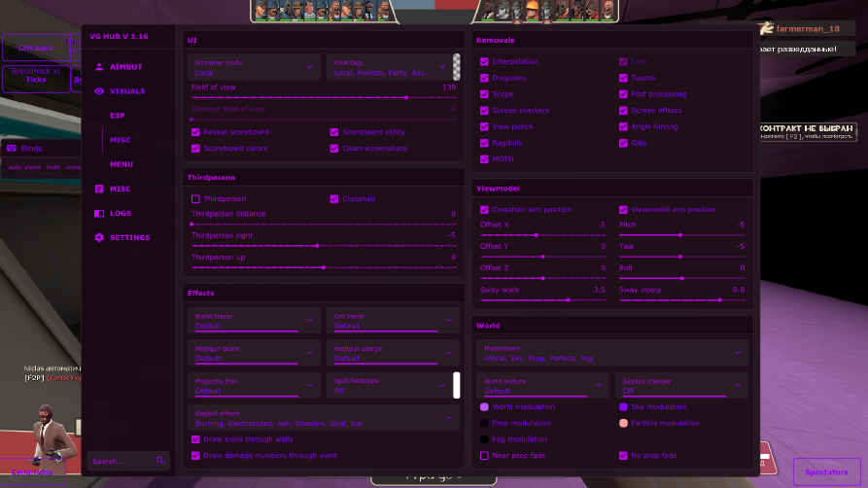This screenshot has height=488, width=868.
Task: Switch to the MISC sub-tab under Visuals
Action: coord(121,140)
